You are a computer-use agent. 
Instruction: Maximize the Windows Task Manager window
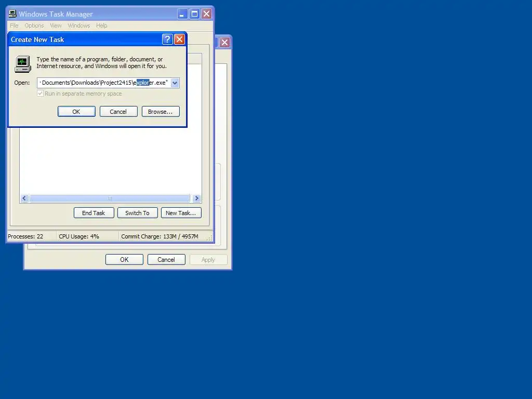click(194, 14)
